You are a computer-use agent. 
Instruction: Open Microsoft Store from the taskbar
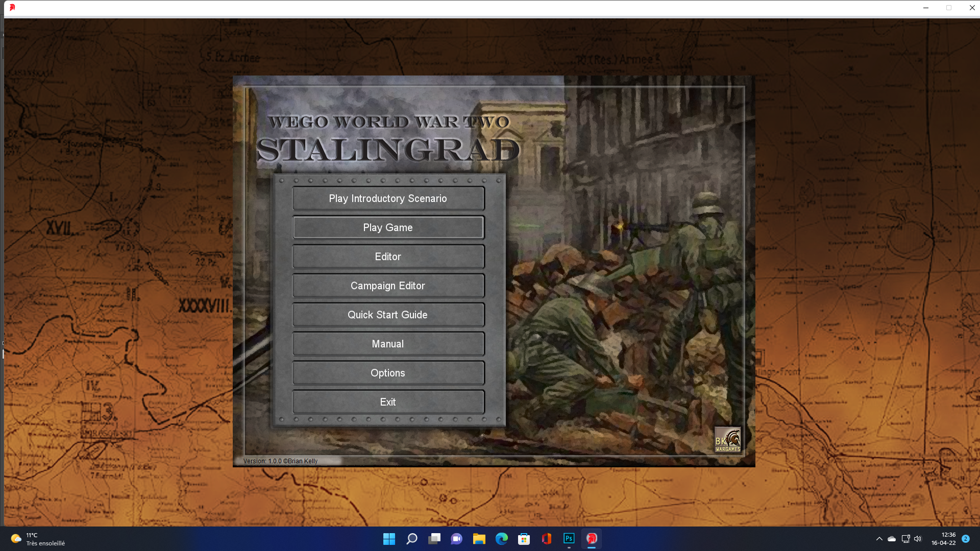click(x=524, y=539)
